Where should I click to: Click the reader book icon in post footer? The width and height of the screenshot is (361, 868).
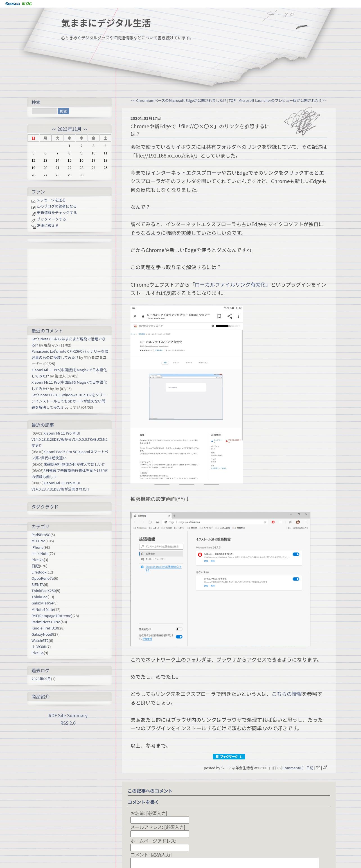(317, 768)
